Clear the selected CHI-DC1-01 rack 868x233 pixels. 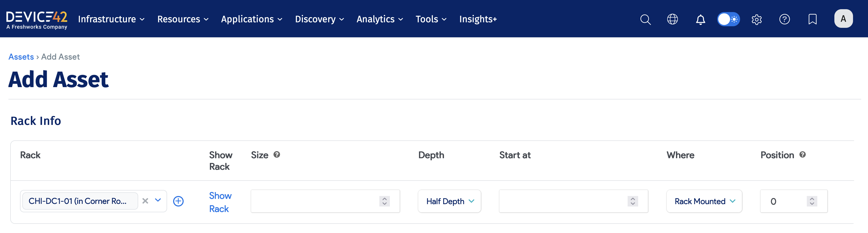tap(145, 201)
